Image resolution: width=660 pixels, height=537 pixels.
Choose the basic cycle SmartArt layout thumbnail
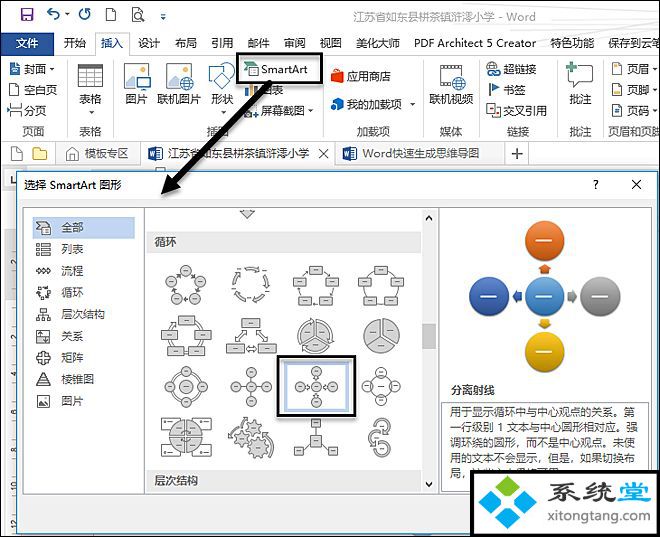click(x=186, y=284)
